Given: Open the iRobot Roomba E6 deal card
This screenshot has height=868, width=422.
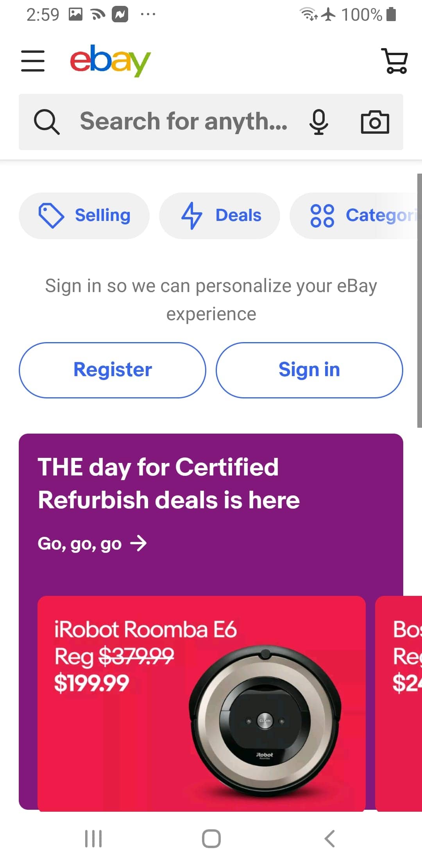Looking at the screenshot, I should coord(202,703).
